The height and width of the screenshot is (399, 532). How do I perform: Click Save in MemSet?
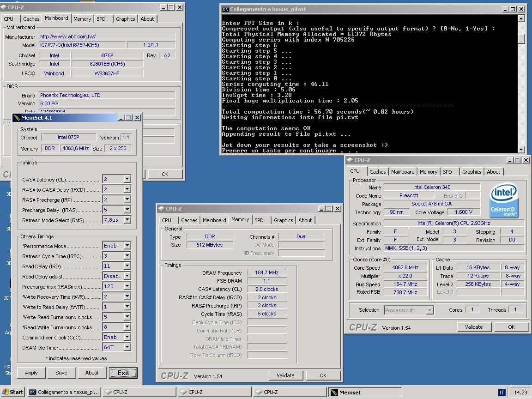pyautogui.click(x=61, y=373)
